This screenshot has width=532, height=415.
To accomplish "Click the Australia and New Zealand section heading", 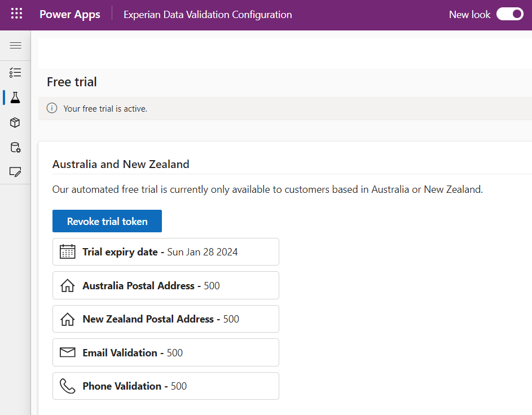I will (x=121, y=165).
